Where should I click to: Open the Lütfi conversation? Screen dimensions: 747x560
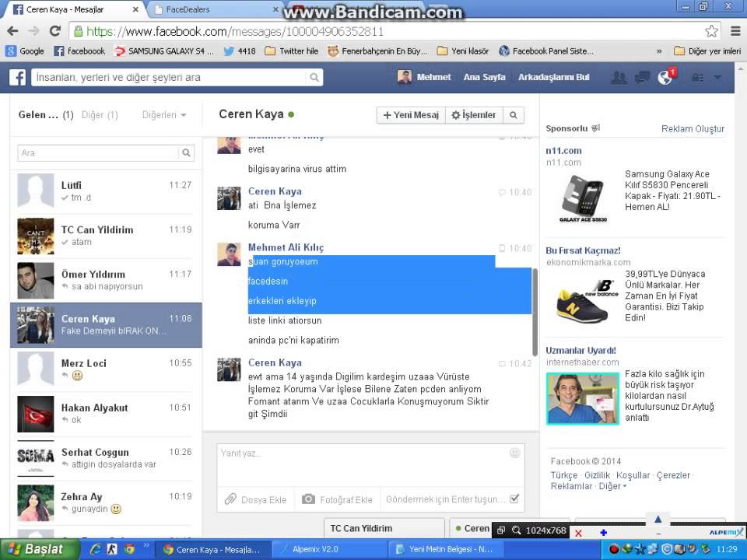(106, 191)
